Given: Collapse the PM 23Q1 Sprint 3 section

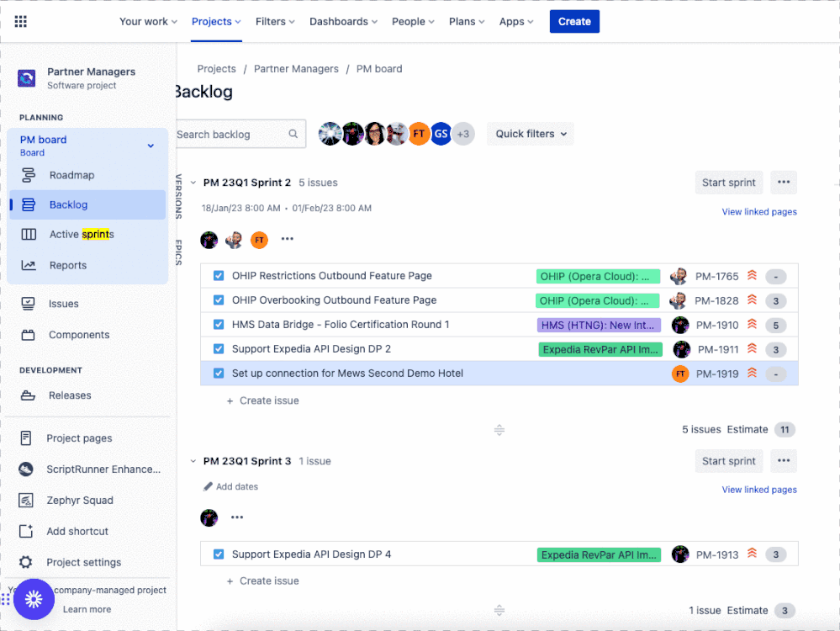Looking at the screenshot, I should tap(193, 461).
